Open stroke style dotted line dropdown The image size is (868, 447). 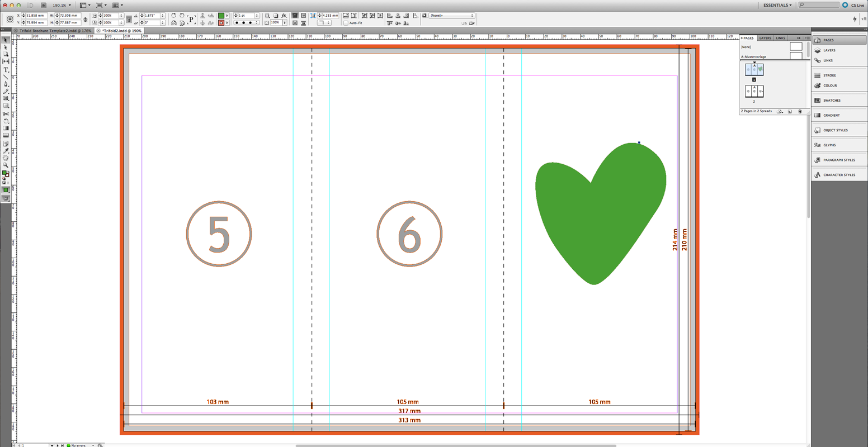247,22
